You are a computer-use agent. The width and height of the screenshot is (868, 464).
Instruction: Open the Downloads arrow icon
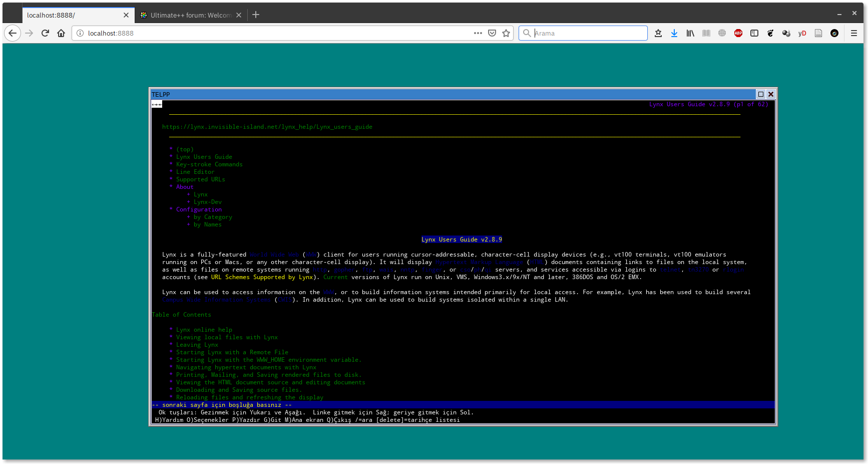click(x=674, y=33)
